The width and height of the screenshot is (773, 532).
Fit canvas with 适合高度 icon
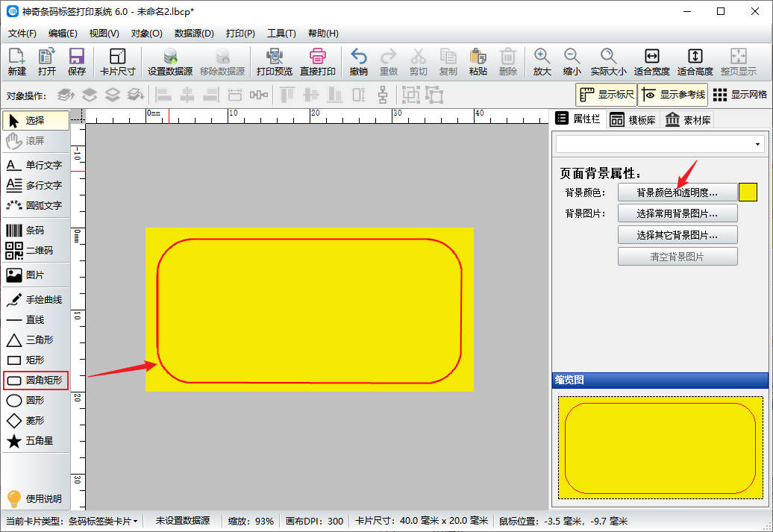(x=695, y=61)
